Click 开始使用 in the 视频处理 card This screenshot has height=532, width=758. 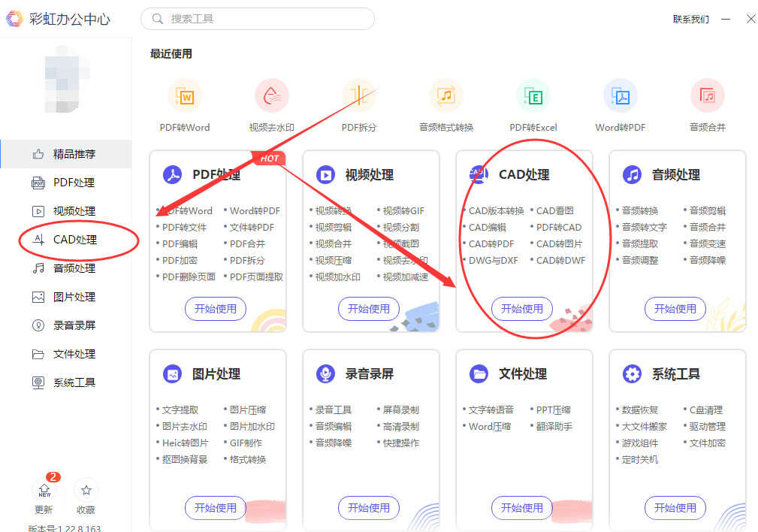click(x=369, y=309)
